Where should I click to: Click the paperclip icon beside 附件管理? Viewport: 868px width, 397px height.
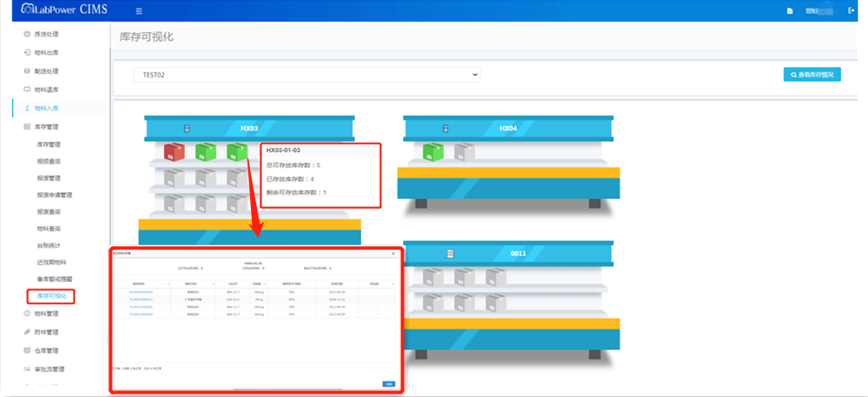[x=26, y=332]
